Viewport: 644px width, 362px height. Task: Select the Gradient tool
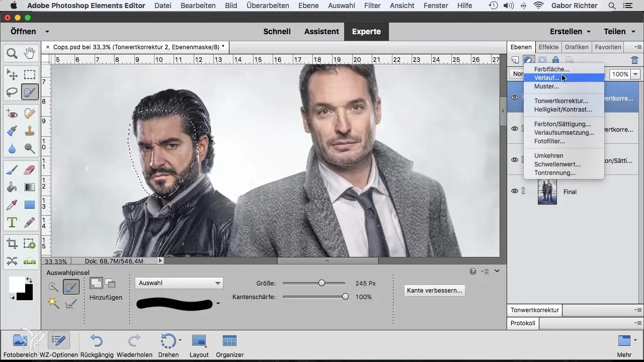[x=30, y=187]
